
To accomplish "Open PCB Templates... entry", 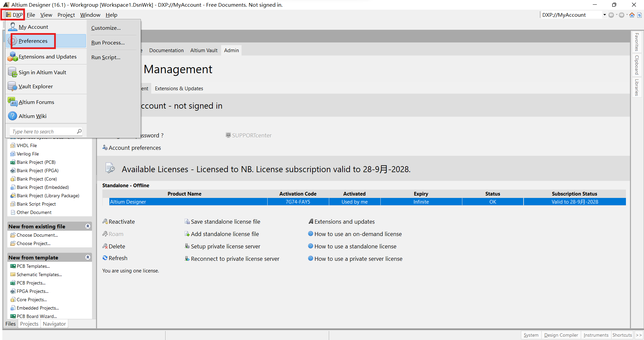I will click(x=30, y=266).
